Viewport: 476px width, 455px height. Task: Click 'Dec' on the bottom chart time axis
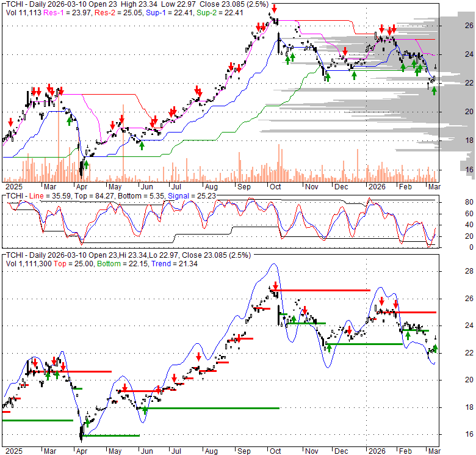click(341, 451)
